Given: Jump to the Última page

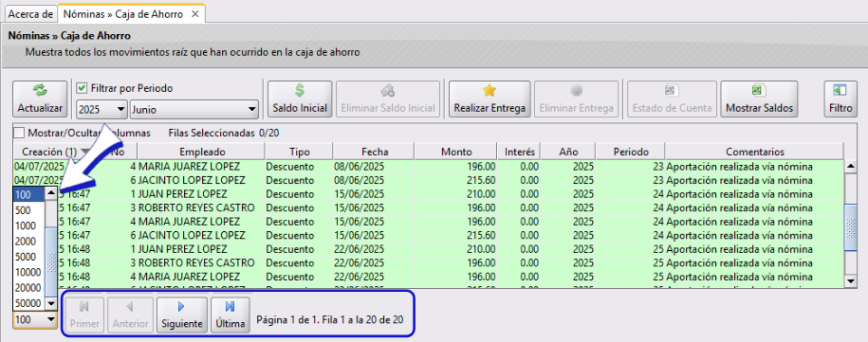Looking at the screenshot, I should (231, 315).
